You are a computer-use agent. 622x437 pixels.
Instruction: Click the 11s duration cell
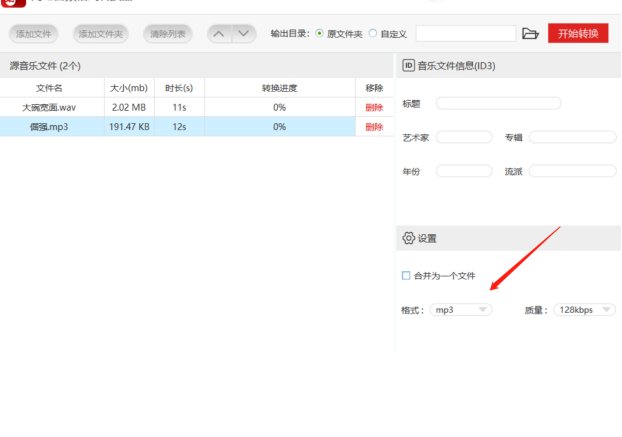tap(179, 107)
